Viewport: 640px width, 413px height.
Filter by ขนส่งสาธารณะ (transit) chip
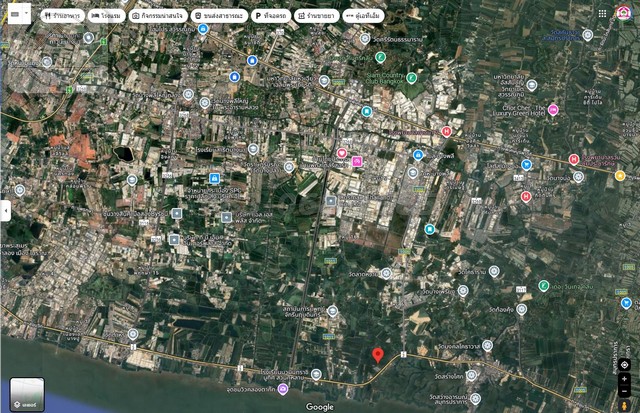pyautogui.click(x=219, y=16)
